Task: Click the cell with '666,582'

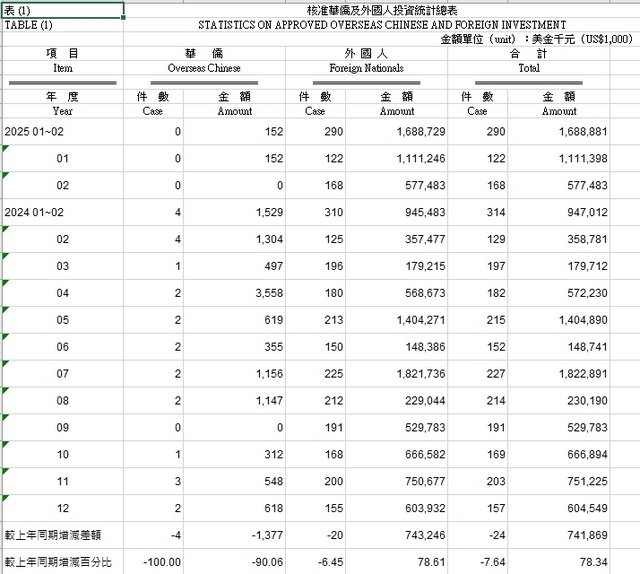Action: 397,454
